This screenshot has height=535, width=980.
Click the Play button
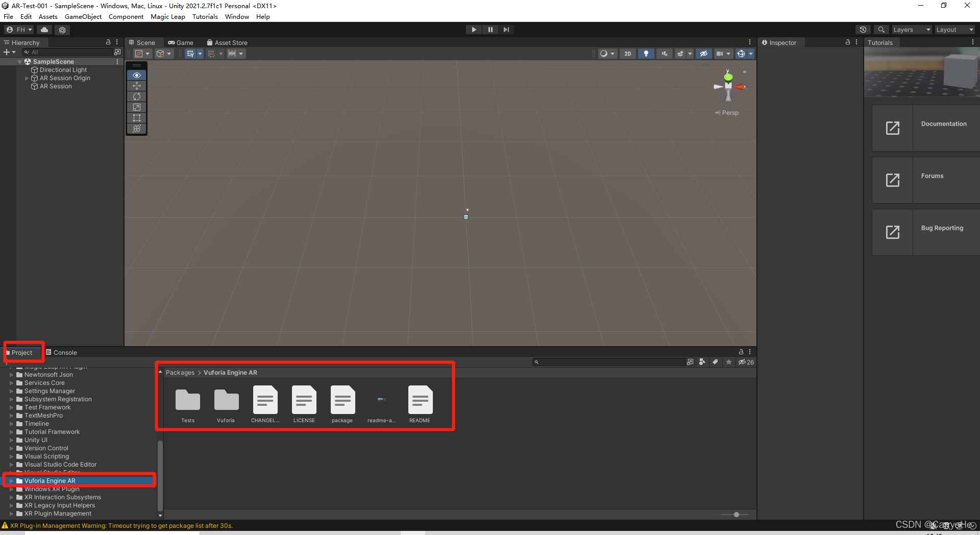click(x=474, y=30)
